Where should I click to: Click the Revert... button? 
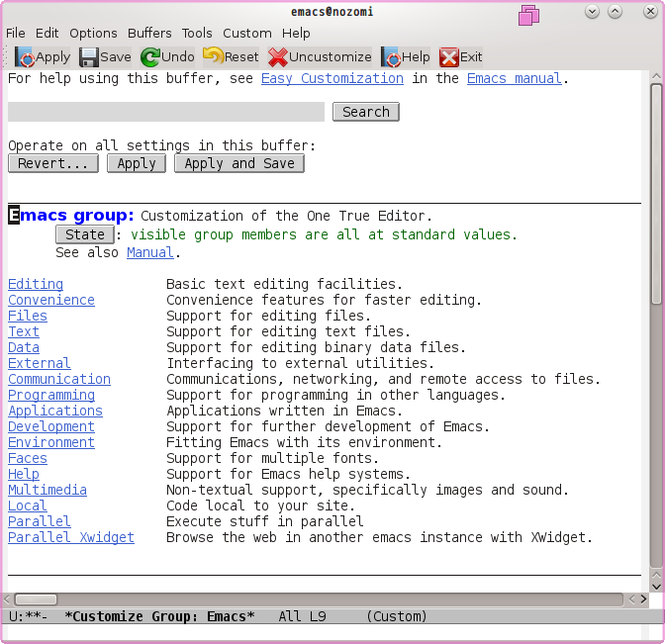(x=53, y=163)
